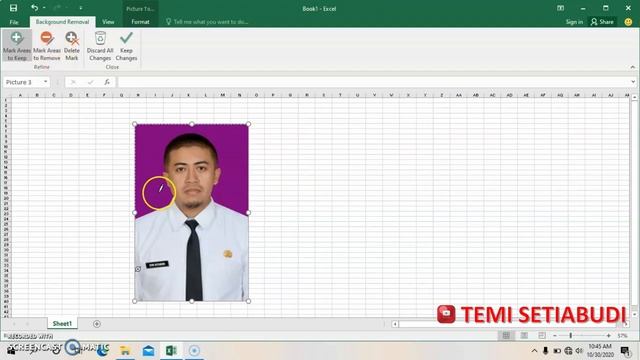Open Ribbon Display Options

(x=560, y=8)
